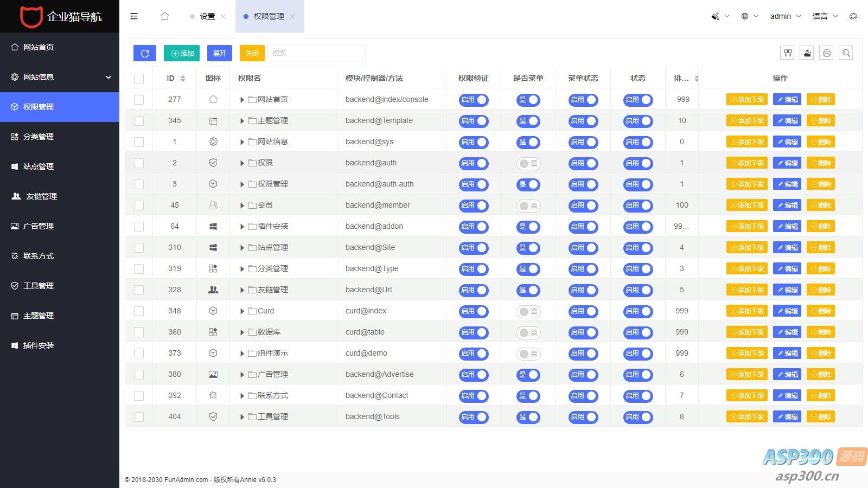Click the 搜索 input field
The height and width of the screenshot is (488, 868).
[316, 53]
